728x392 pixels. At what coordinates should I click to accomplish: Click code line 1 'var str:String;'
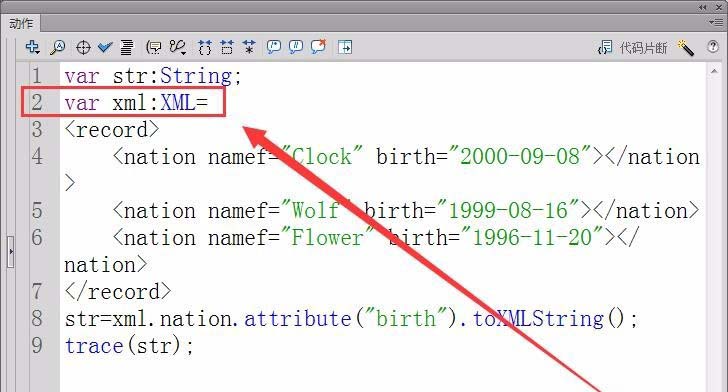pyautogui.click(x=153, y=76)
